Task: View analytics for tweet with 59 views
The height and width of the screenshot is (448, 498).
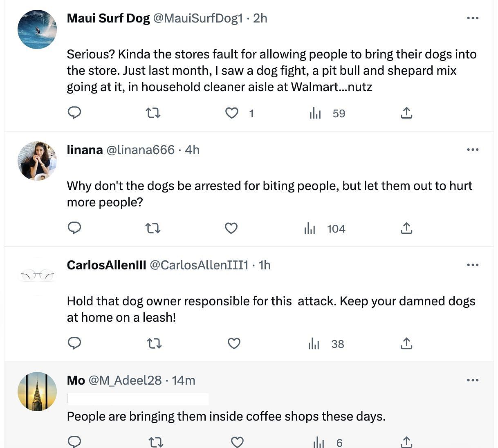Action: 315,113
